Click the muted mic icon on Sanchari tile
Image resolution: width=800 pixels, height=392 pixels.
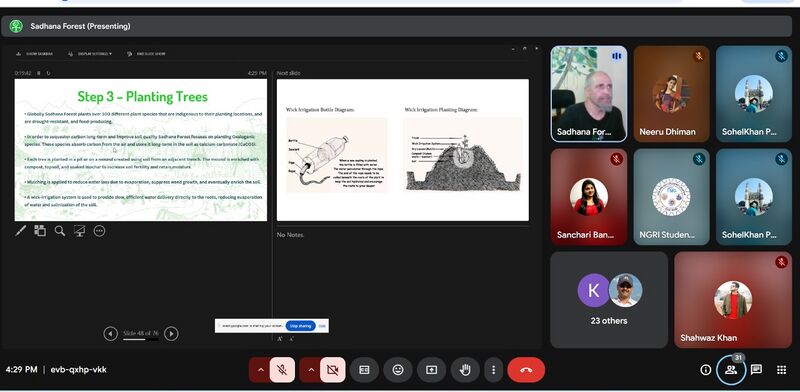[616, 159]
